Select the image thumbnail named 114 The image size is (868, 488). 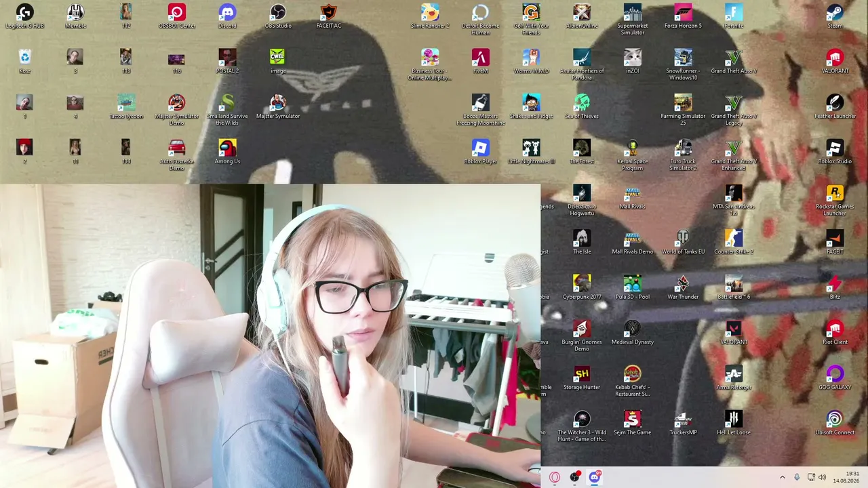(126, 152)
